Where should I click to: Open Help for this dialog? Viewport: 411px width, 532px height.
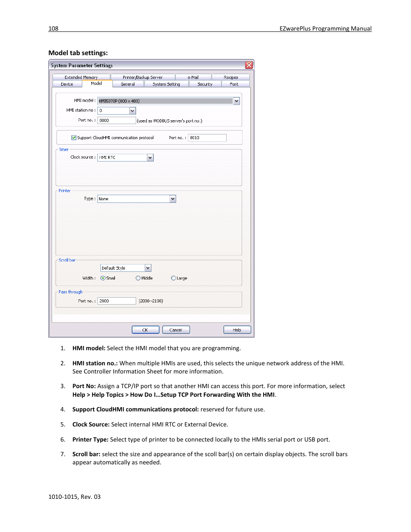coord(237,330)
